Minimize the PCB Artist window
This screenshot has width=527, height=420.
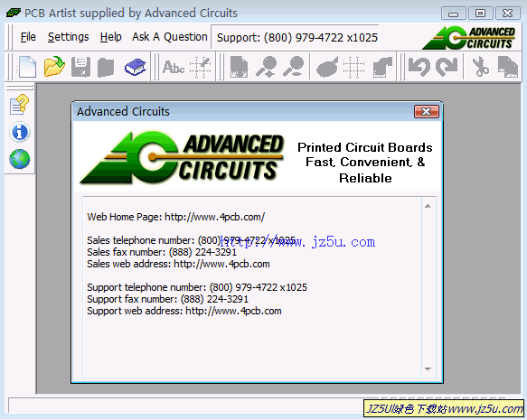(454, 14)
